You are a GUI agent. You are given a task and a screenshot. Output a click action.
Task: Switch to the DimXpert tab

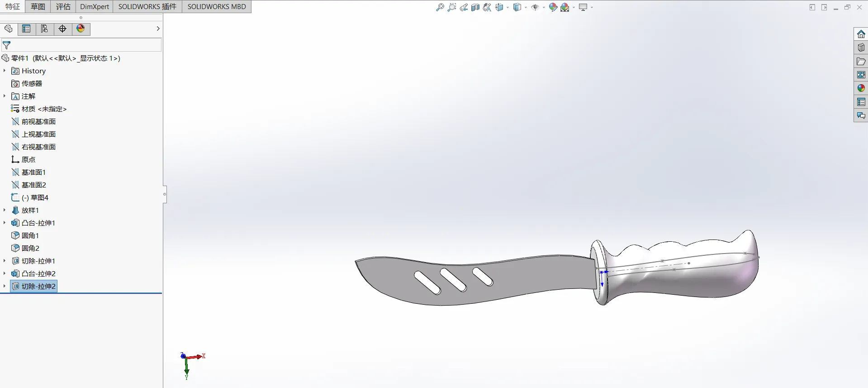pyautogui.click(x=95, y=6)
